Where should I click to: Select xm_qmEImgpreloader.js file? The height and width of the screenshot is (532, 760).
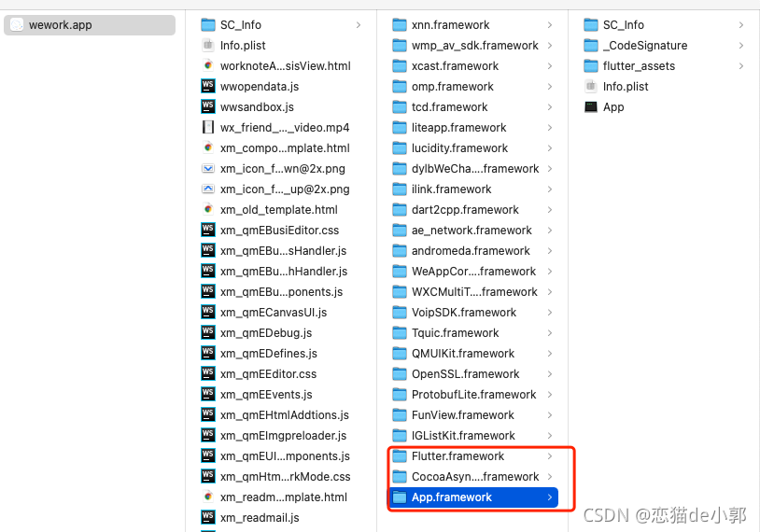click(x=281, y=436)
